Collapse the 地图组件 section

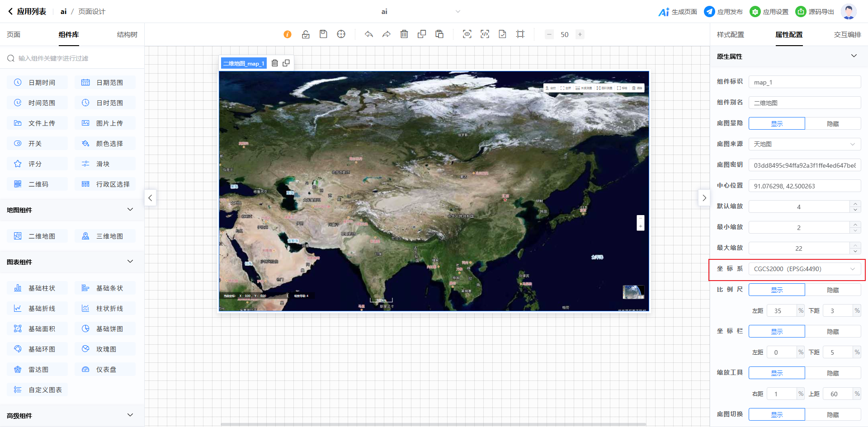pyautogui.click(x=130, y=210)
